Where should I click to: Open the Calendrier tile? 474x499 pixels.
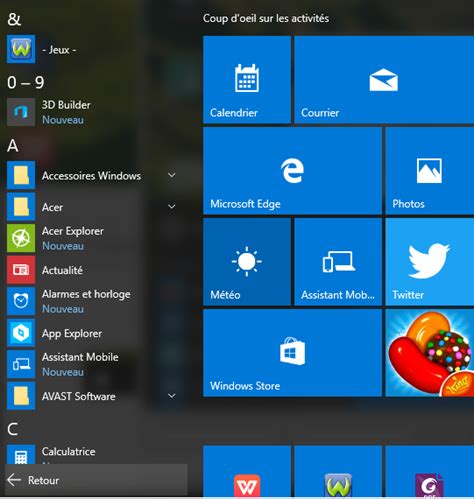[x=247, y=80]
